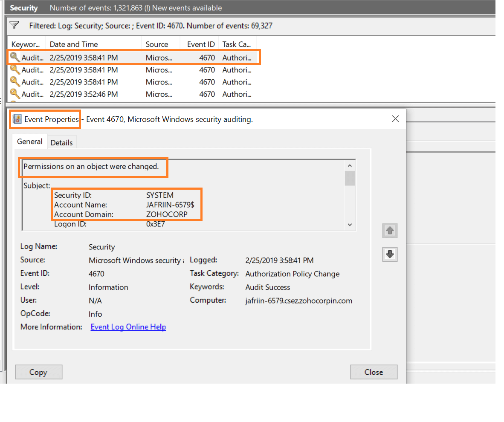Select the General tab
Viewport: 504px width, 422px height.
point(29,142)
